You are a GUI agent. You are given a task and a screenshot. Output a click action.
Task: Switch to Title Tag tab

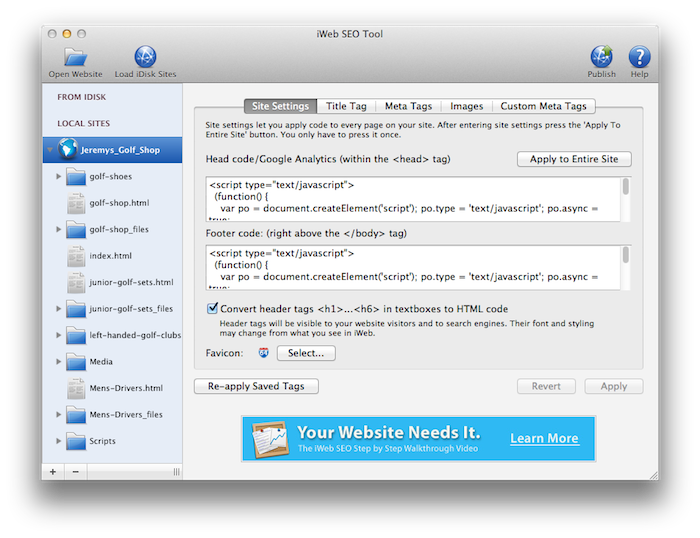tap(346, 106)
